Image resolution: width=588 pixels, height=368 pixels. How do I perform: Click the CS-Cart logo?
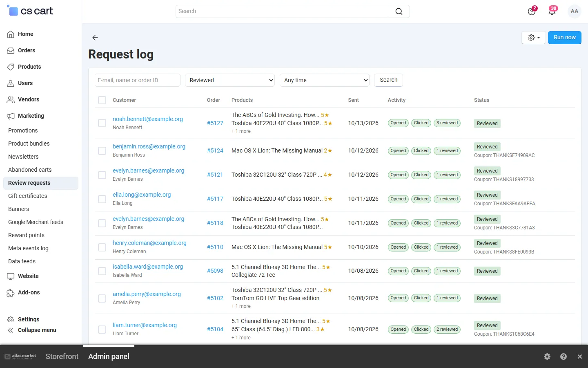coord(30,11)
